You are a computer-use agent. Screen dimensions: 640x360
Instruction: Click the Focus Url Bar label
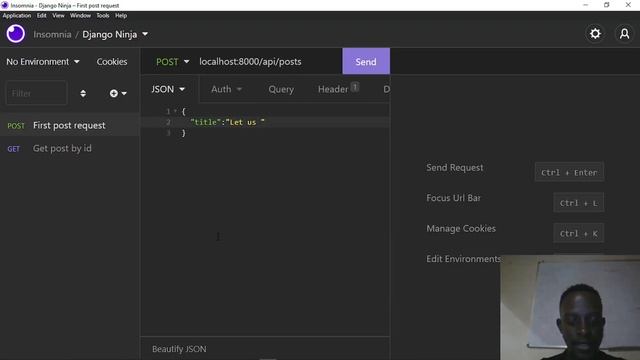click(453, 198)
